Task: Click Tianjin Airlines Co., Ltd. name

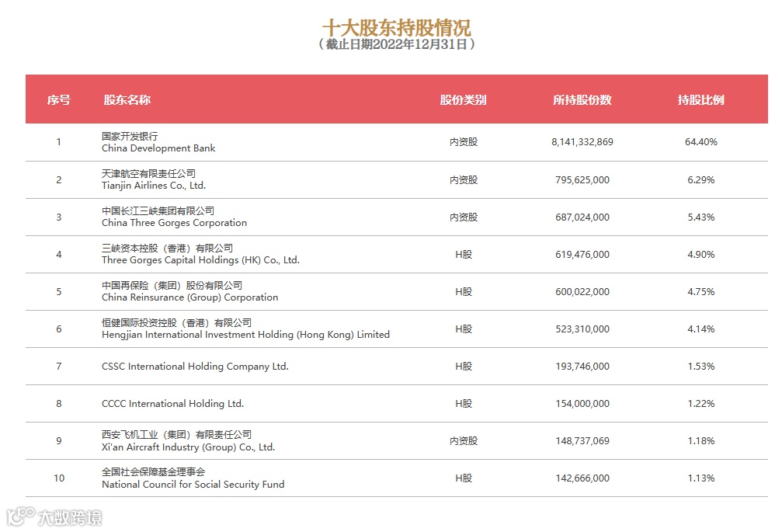Action: pyautogui.click(x=154, y=186)
